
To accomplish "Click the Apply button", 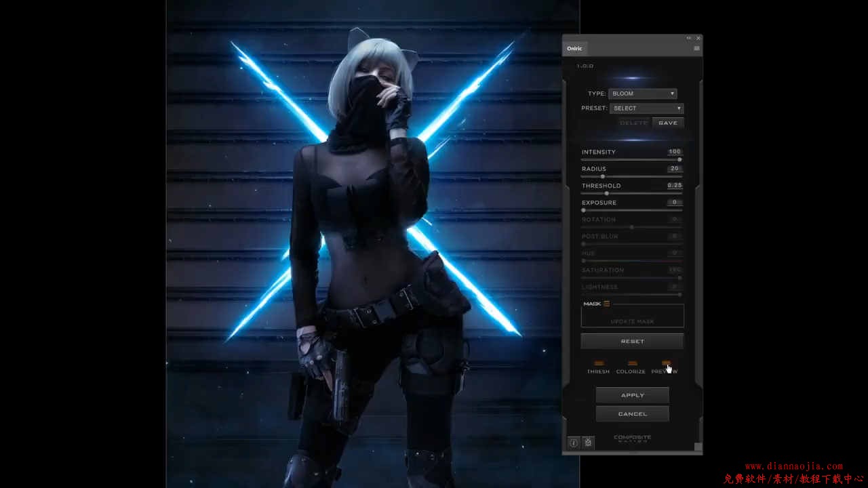I will (x=632, y=395).
